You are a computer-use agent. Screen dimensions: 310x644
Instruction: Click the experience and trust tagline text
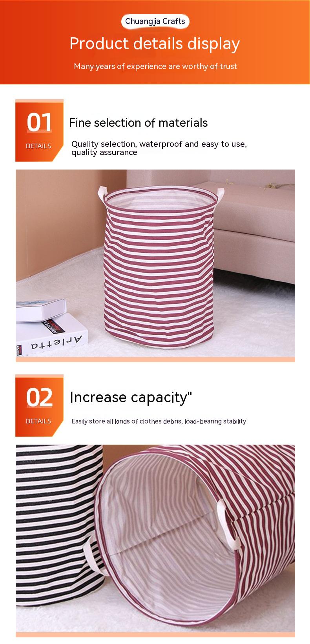[155, 66]
